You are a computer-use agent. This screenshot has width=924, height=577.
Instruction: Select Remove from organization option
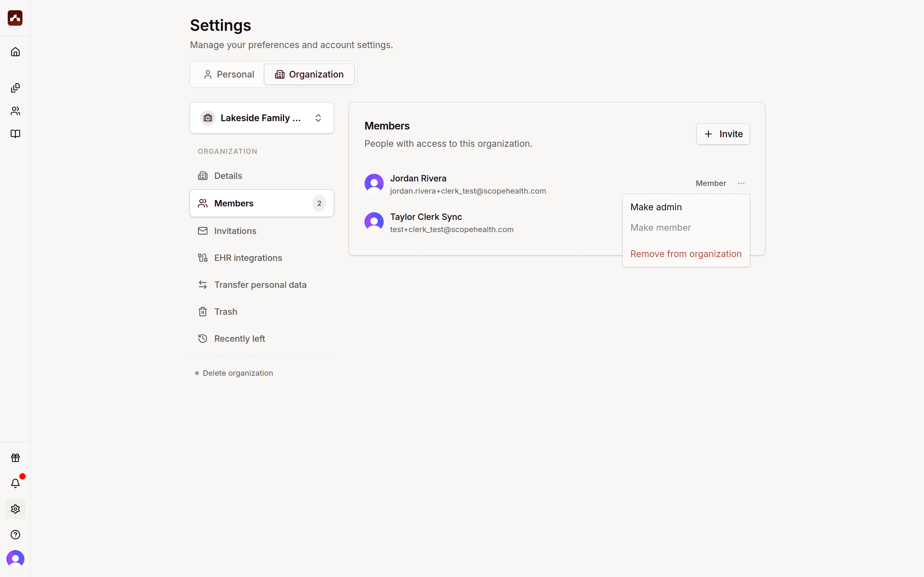[686, 254]
